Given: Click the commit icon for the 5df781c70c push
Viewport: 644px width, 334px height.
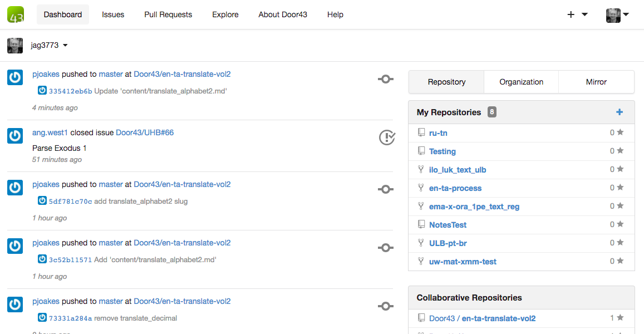Looking at the screenshot, I should click(x=386, y=189).
